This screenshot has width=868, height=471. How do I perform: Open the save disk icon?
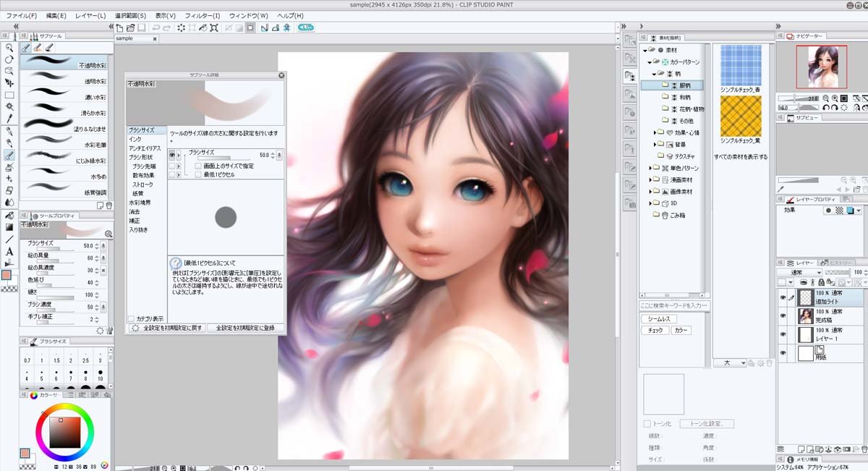(x=142, y=27)
